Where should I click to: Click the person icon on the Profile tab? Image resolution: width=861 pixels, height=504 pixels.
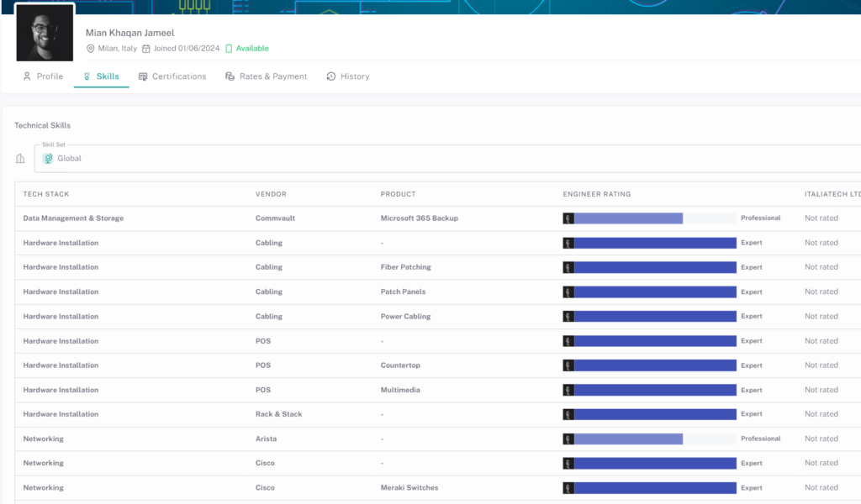27,76
